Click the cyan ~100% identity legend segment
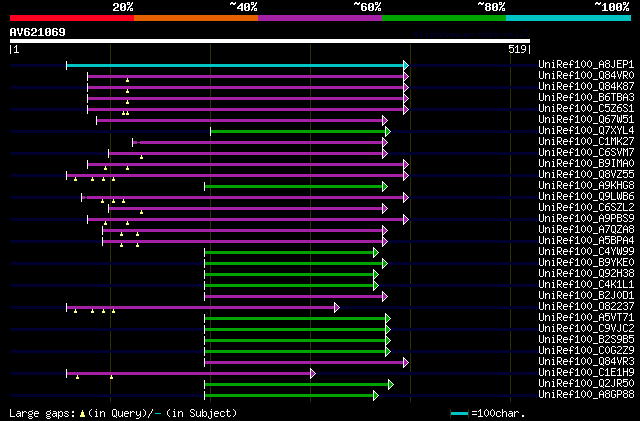This screenshot has height=421, width=640. (x=569, y=18)
